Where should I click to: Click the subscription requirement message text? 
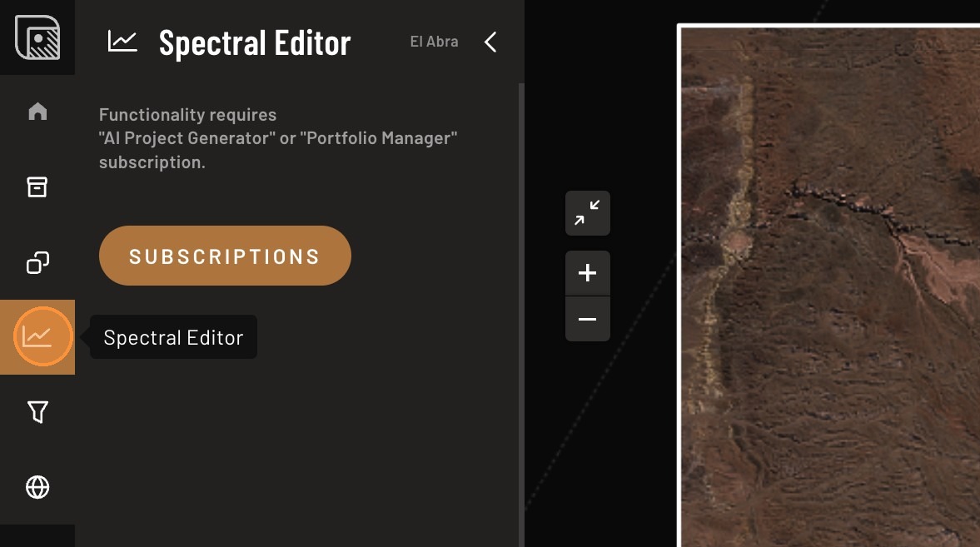click(x=278, y=138)
